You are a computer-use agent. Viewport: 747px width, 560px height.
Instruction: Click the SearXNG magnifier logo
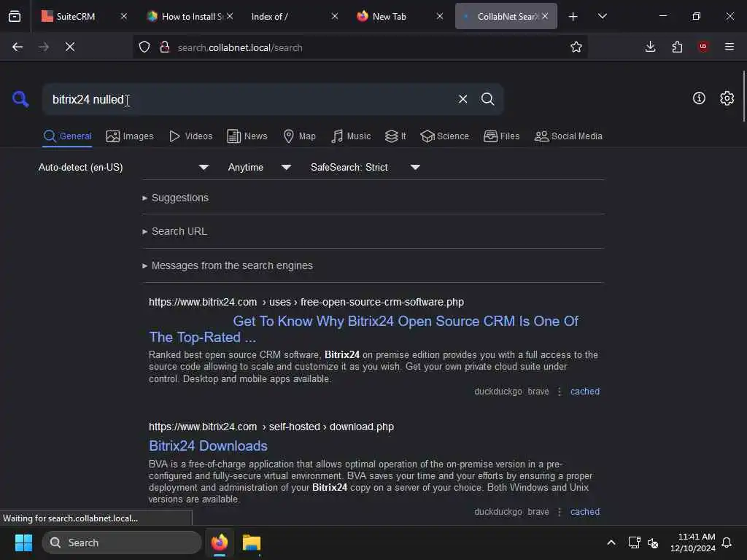[x=20, y=99]
